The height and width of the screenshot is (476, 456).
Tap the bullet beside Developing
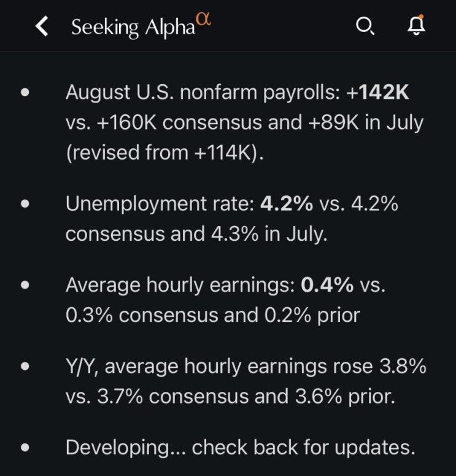pyautogui.click(x=25, y=448)
